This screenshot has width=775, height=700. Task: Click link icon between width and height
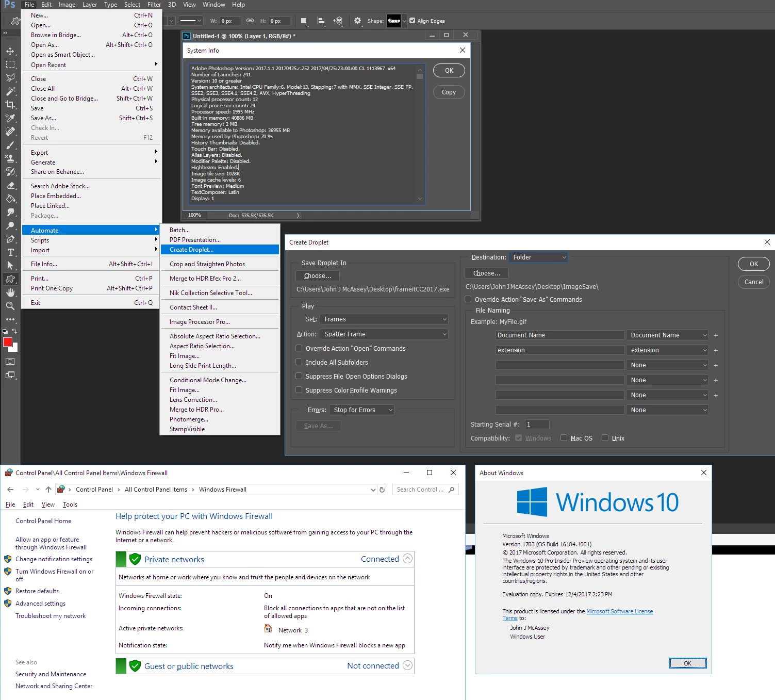250,21
